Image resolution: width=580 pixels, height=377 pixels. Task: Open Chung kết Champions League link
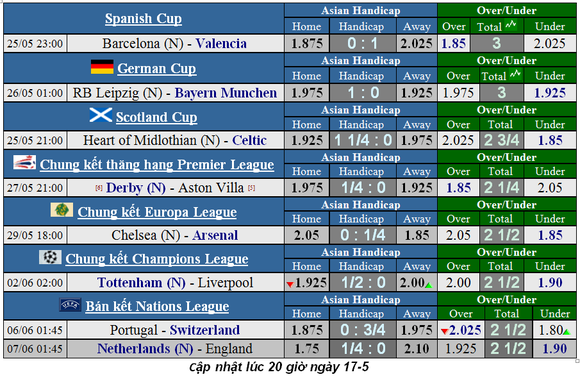pyautogui.click(x=157, y=259)
